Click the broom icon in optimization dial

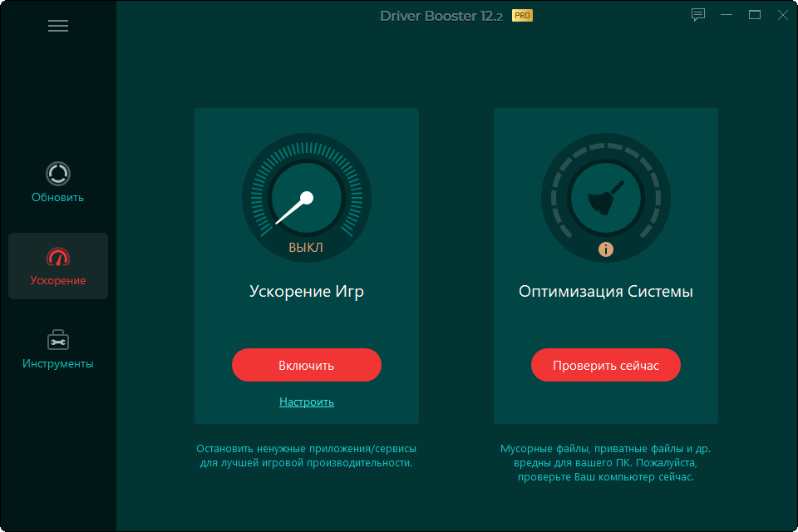pyautogui.click(x=606, y=198)
